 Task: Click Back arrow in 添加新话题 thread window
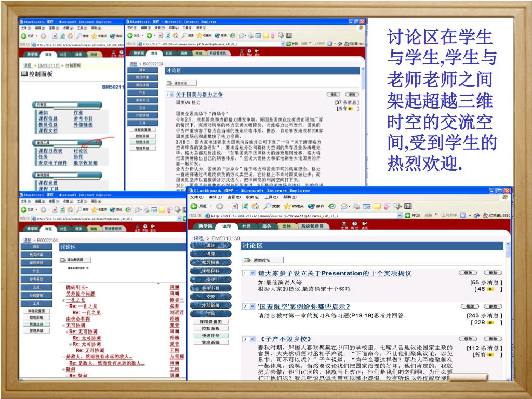click(x=24, y=210)
